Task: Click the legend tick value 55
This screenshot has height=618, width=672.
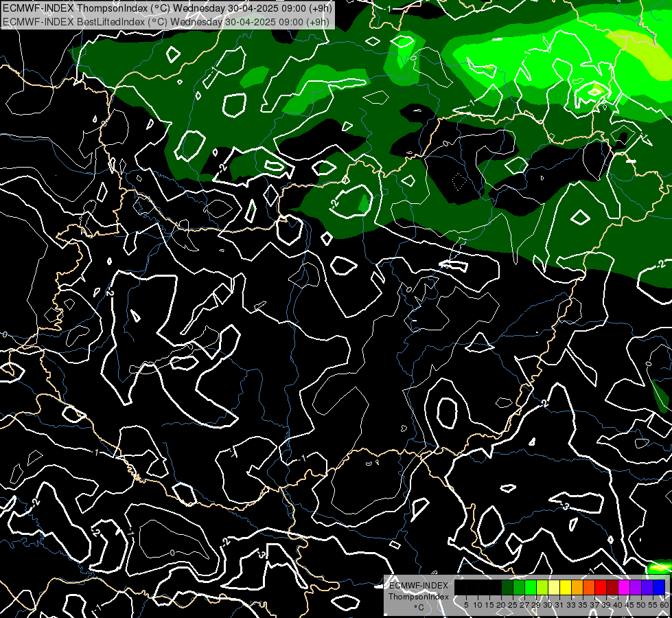Action: [653, 605]
